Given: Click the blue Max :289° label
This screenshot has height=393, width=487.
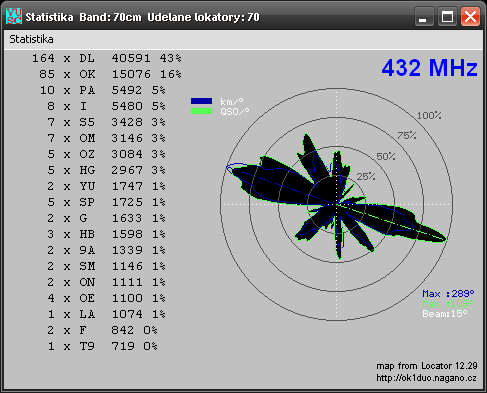Looking at the screenshot, I should click(x=448, y=294).
